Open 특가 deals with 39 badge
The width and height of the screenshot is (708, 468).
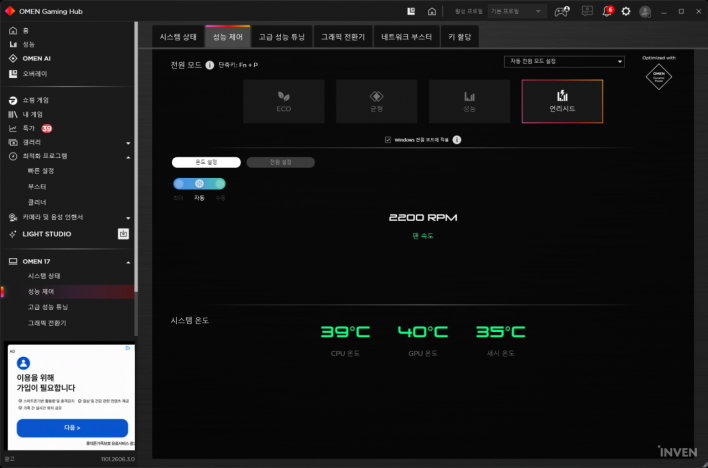(30, 128)
